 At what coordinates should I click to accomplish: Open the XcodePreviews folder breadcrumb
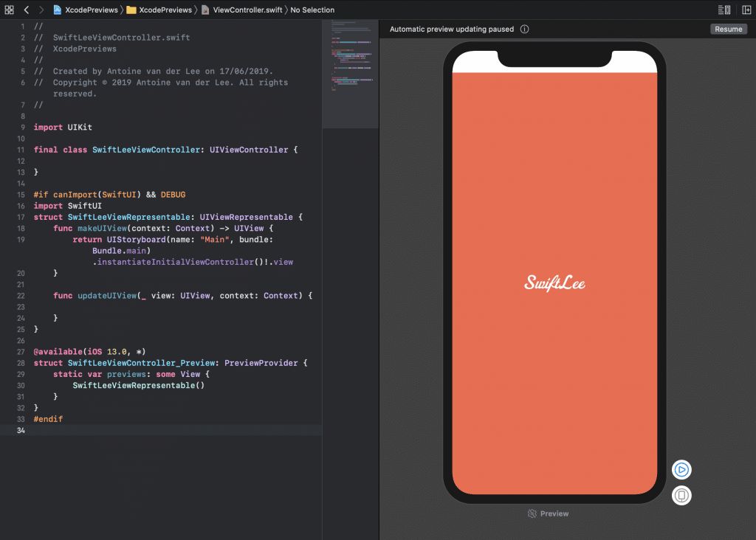coord(164,10)
